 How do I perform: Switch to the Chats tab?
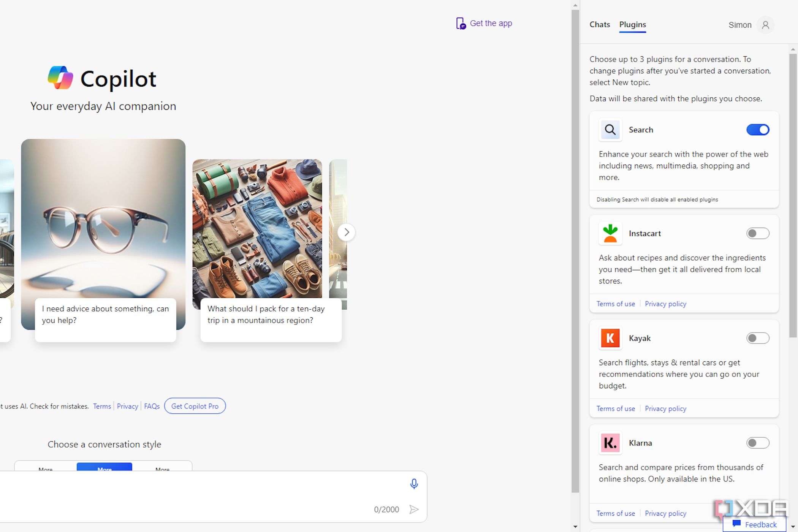pos(600,25)
